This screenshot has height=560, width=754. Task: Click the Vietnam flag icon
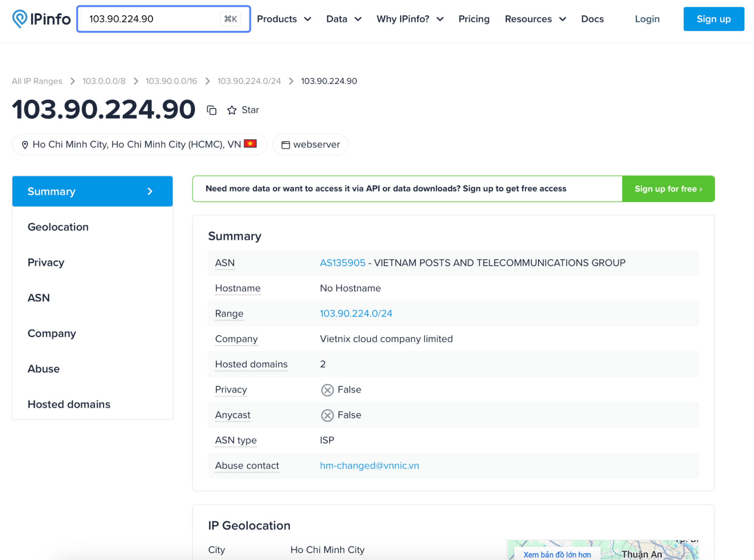(250, 144)
